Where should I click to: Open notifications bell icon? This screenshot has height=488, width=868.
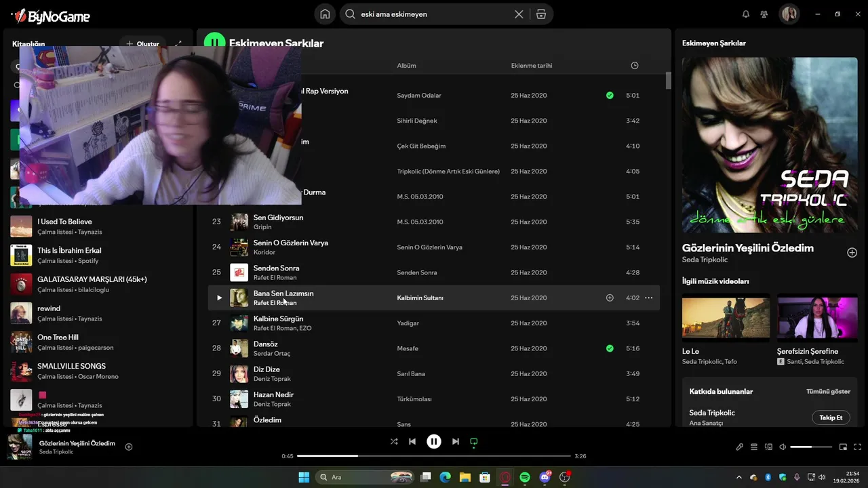[x=746, y=14]
